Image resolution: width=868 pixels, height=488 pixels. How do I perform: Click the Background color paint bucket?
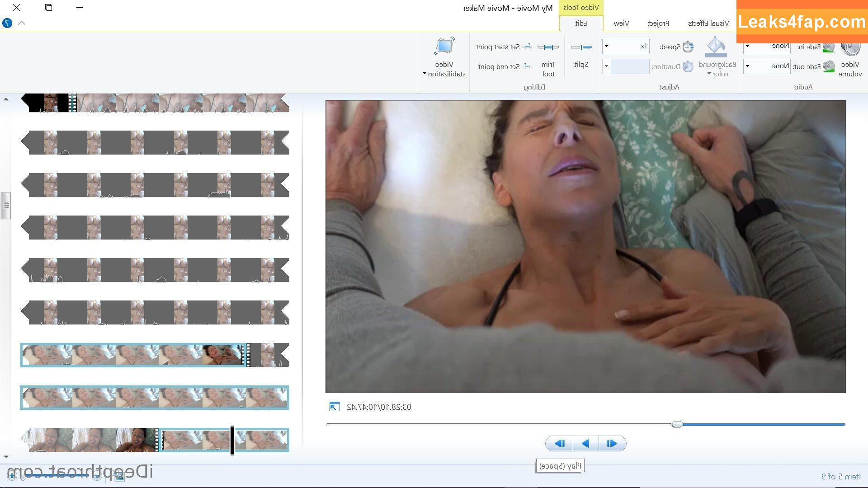tap(717, 47)
